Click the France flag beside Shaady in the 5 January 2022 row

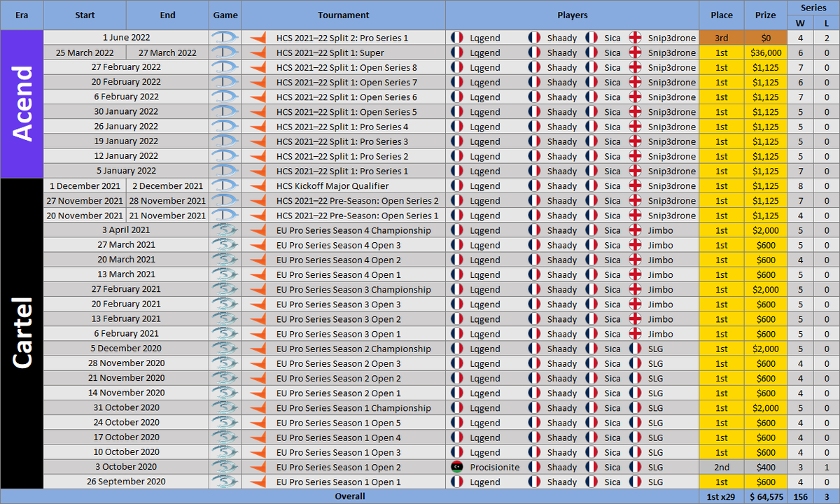534,171
